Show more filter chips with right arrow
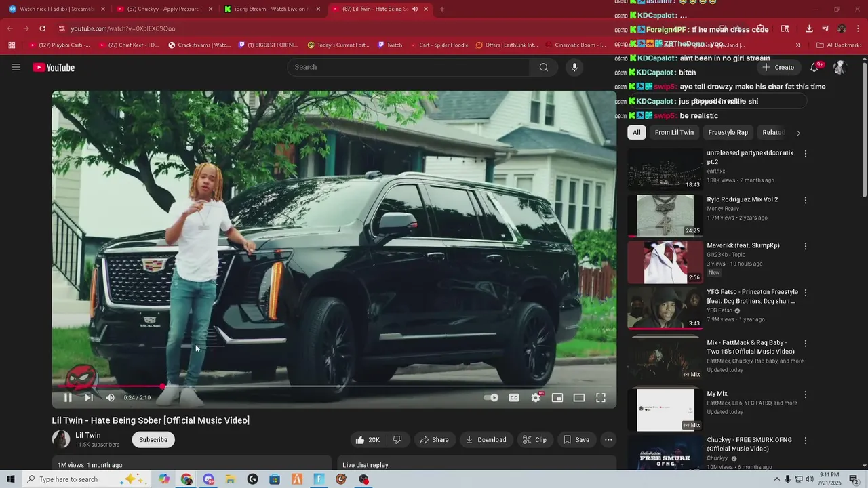 (x=798, y=133)
